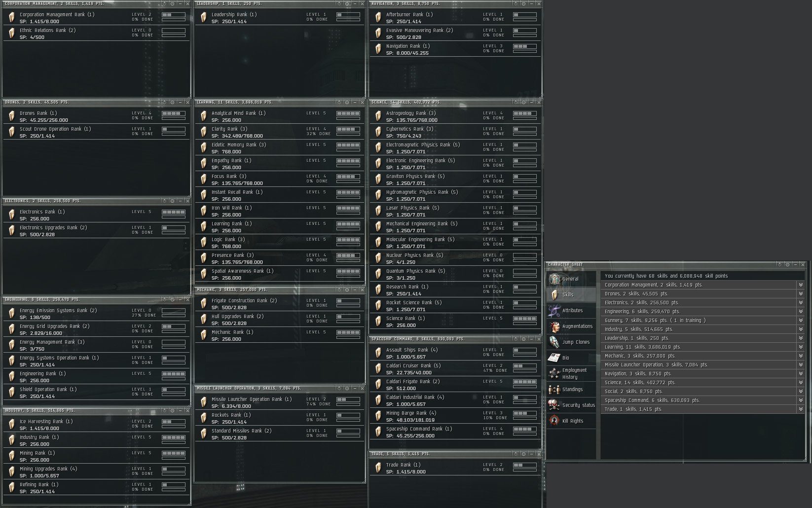This screenshot has width=812, height=508.
Task: Select the Skills section in Character Sheet
Action: point(571,295)
